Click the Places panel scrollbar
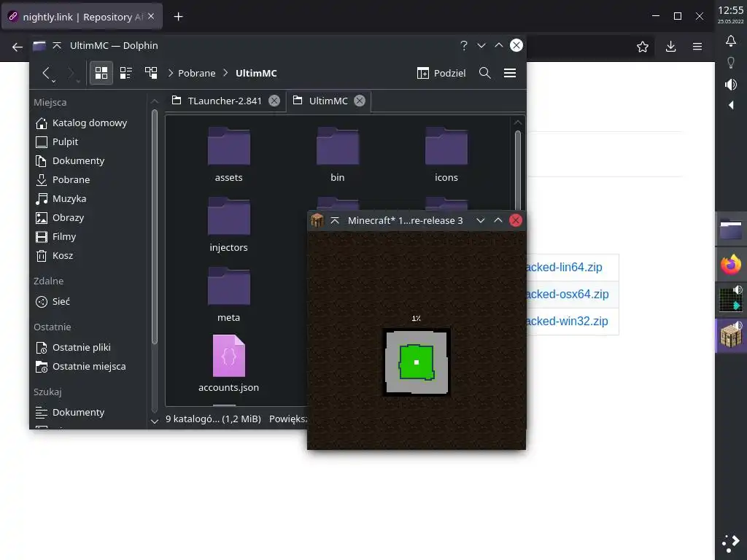Viewport: 747px width, 560px height. click(155, 227)
